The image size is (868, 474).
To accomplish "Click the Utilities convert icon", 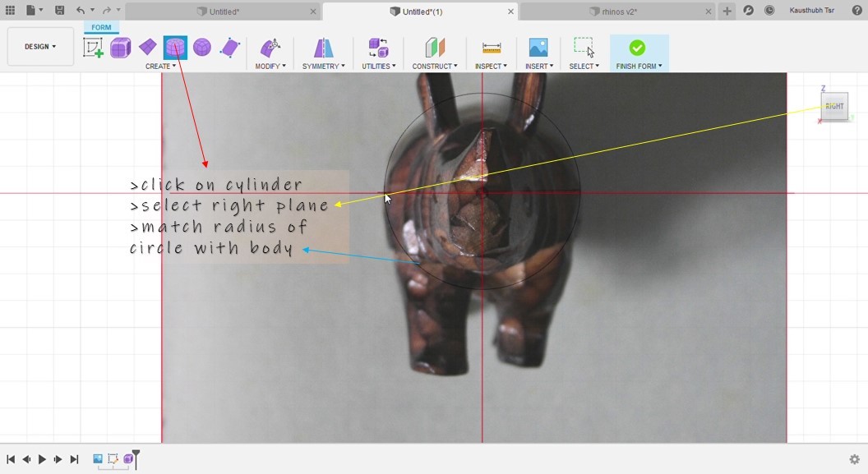I will coord(379,48).
